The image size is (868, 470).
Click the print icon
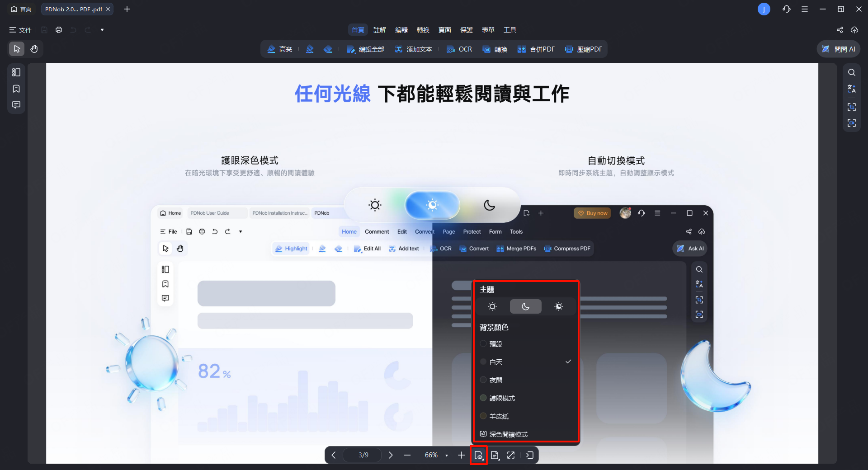click(59, 30)
